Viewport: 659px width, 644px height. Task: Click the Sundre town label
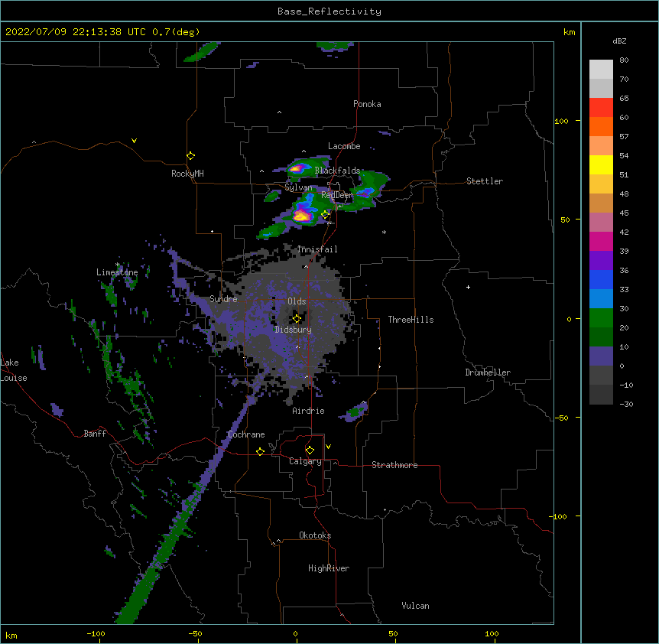(x=223, y=299)
